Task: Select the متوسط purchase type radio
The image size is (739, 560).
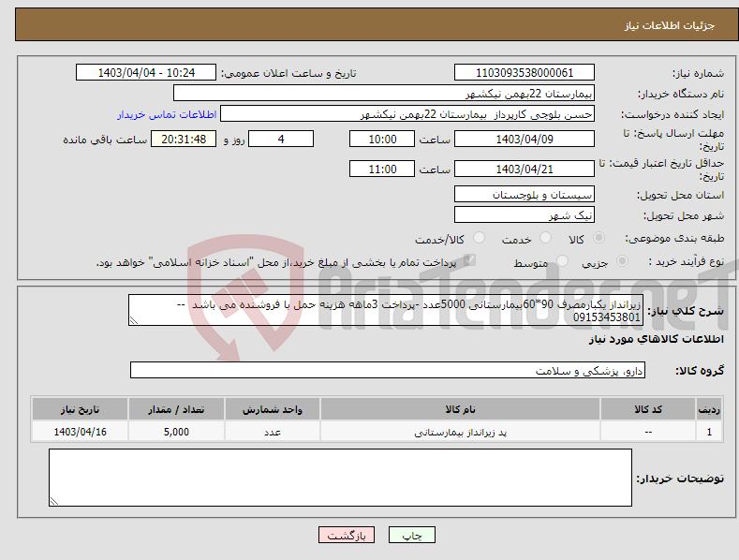Action: pos(562,261)
